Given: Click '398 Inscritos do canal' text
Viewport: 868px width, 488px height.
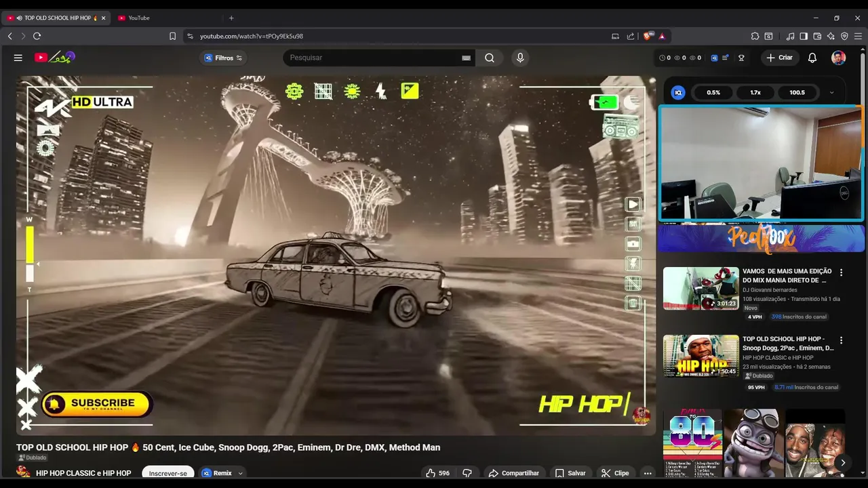Looking at the screenshot, I should pyautogui.click(x=799, y=317).
